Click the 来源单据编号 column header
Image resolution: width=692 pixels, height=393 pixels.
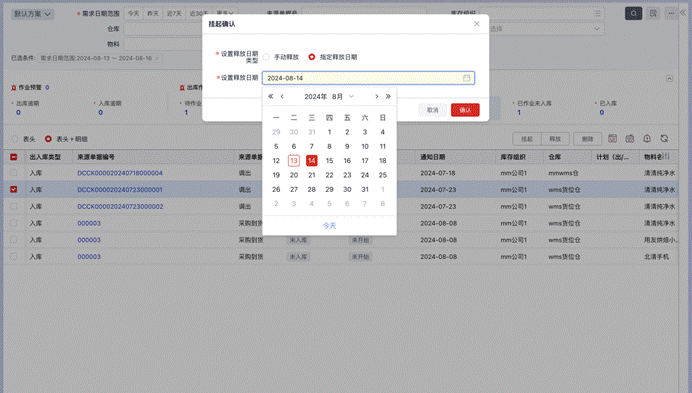(96, 157)
